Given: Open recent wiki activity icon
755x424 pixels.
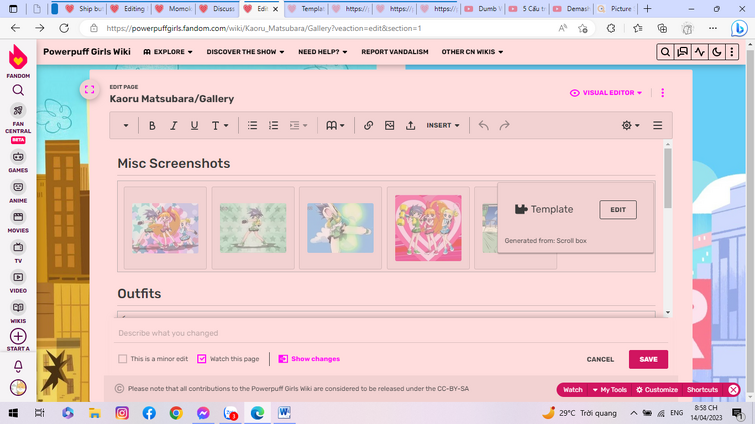Looking at the screenshot, I should pos(700,52).
